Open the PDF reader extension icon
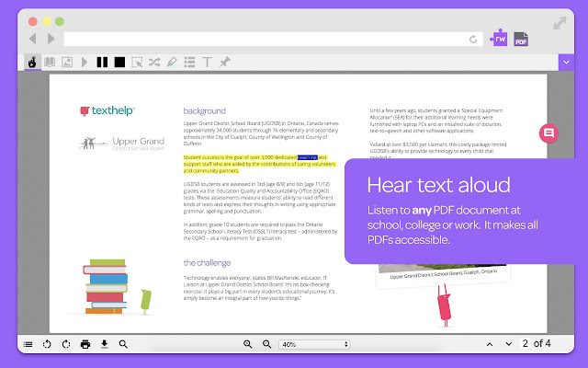The height and width of the screenshot is (368, 588). point(521,39)
